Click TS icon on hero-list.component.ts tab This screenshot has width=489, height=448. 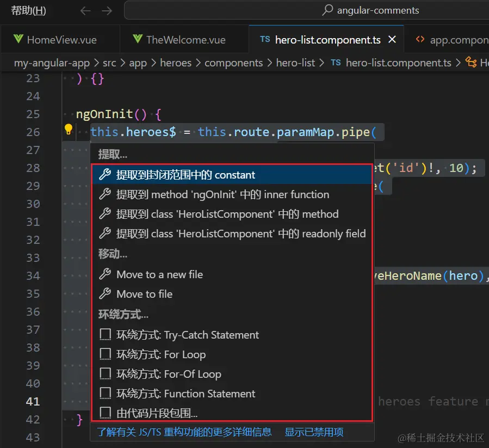coord(265,39)
